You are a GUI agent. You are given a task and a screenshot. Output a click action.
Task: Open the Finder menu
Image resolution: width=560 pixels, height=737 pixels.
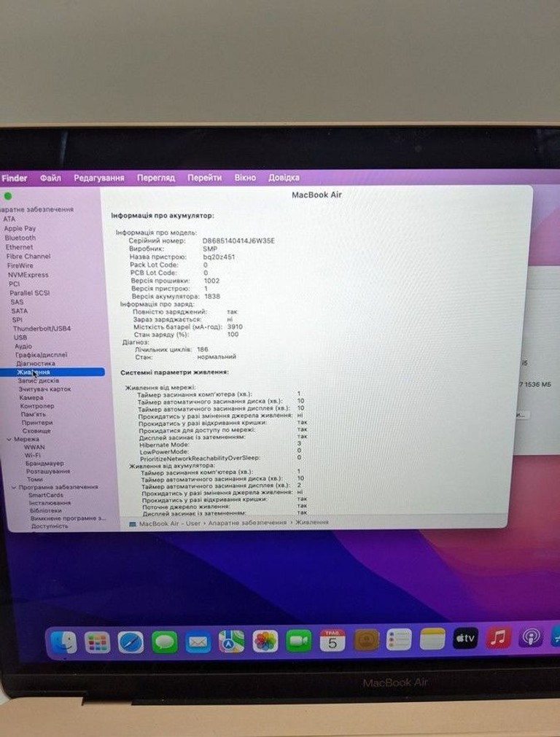point(15,178)
